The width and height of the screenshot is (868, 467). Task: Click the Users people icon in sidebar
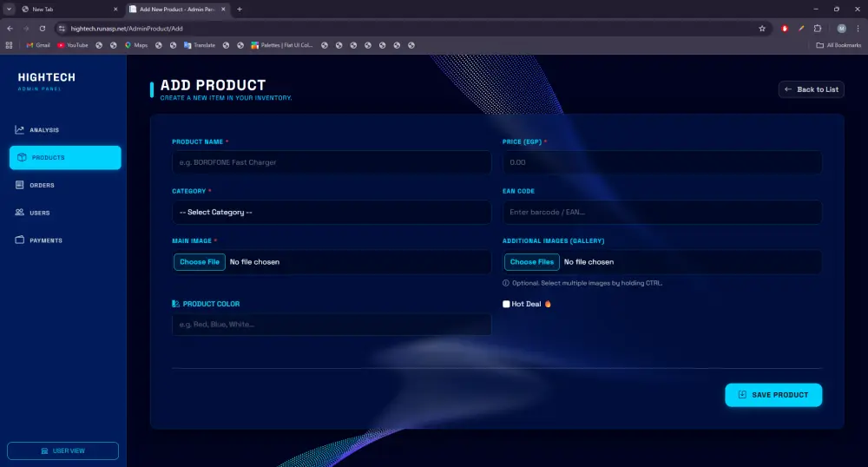tap(19, 213)
